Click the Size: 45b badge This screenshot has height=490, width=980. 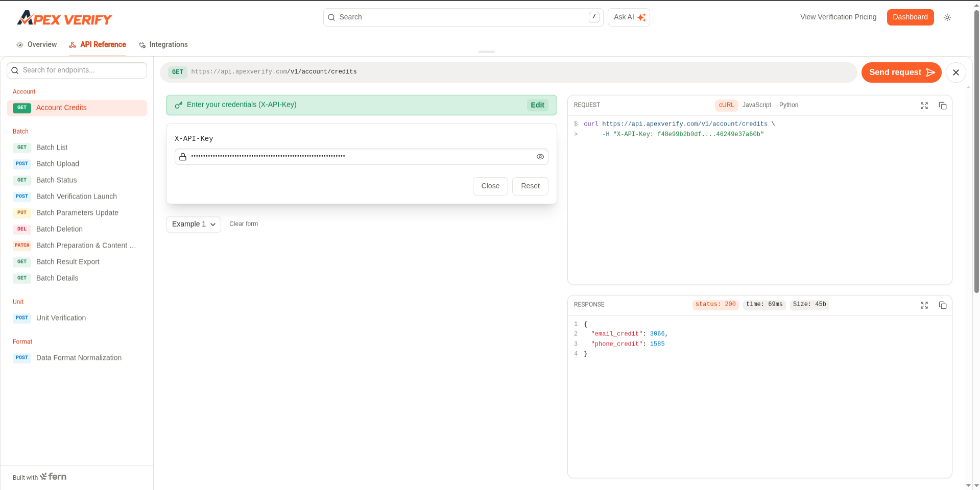click(809, 304)
